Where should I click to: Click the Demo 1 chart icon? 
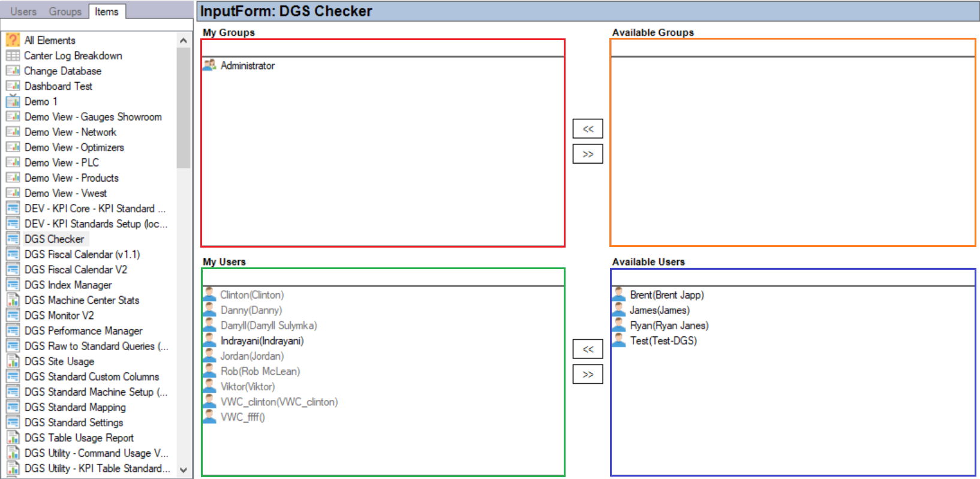13,101
